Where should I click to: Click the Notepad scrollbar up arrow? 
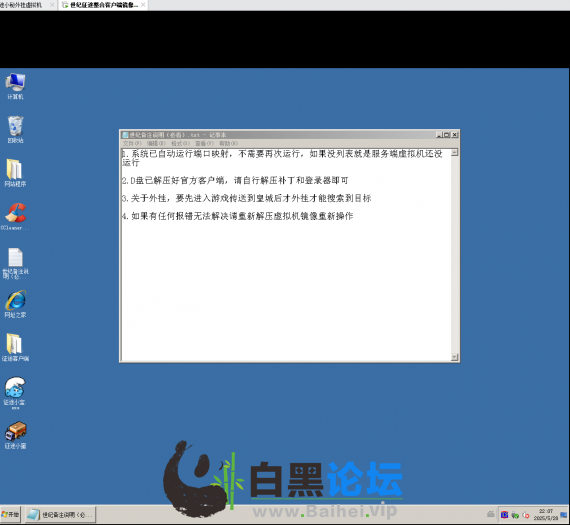click(x=454, y=153)
